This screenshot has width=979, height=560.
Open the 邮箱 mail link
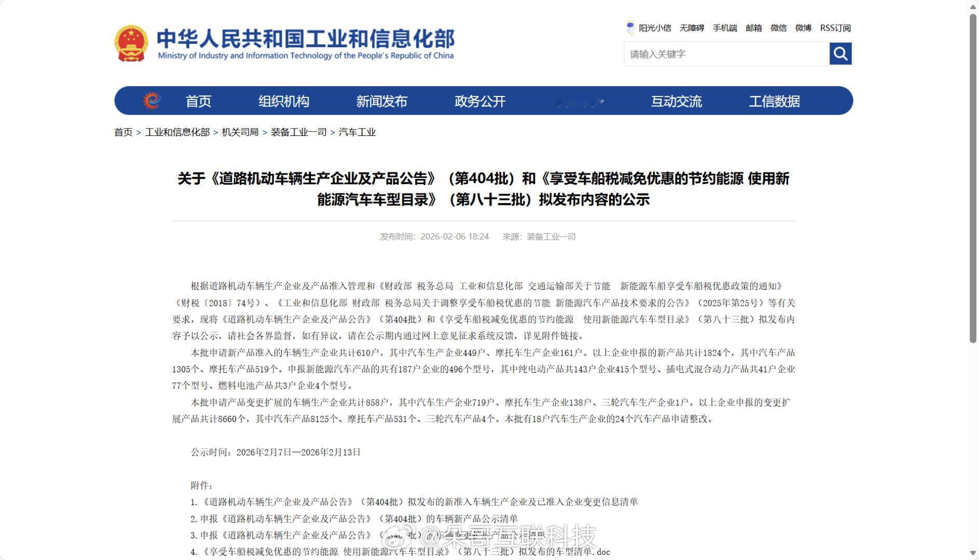(x=754, y=28)
